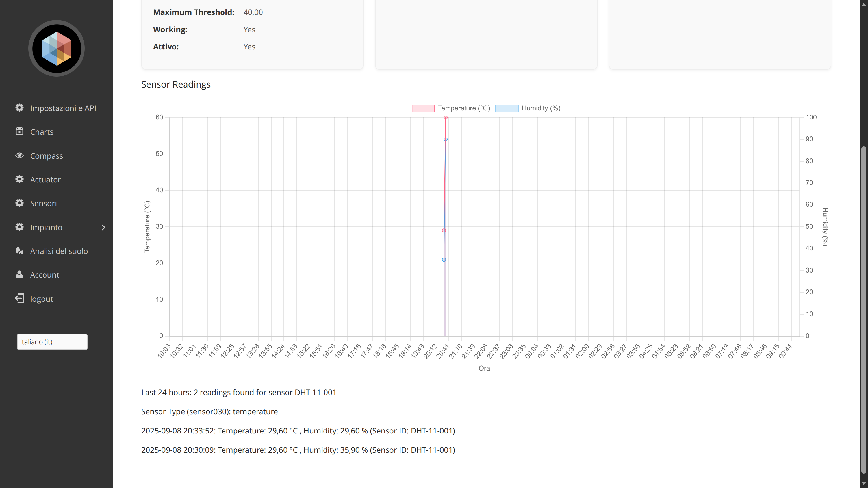Expand the Impianto submenu chevron

pos(103,228)
